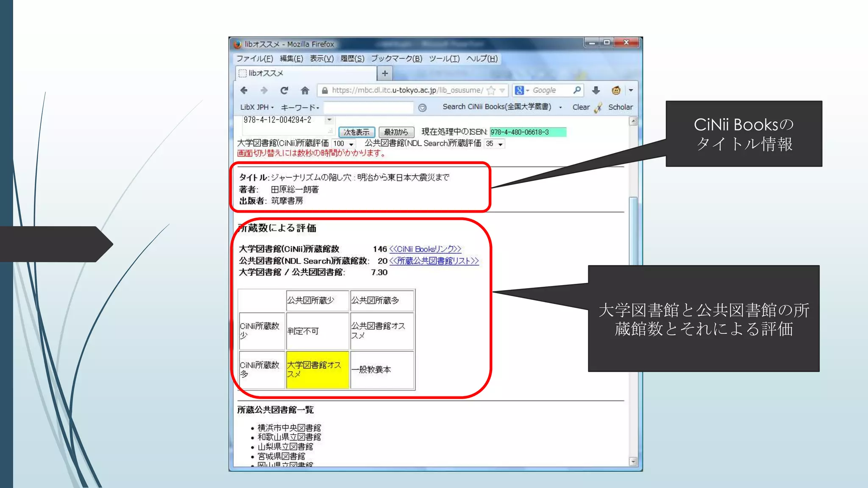This screenshot has height=488, width=868.
Task: Expand the Search CiNii Books catalog dropdown
Action: point(560,108)
